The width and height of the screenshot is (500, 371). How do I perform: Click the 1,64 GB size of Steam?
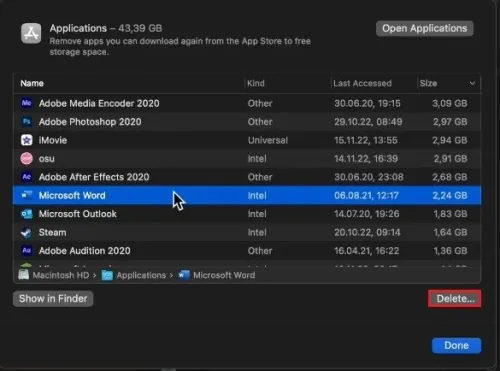450,232
